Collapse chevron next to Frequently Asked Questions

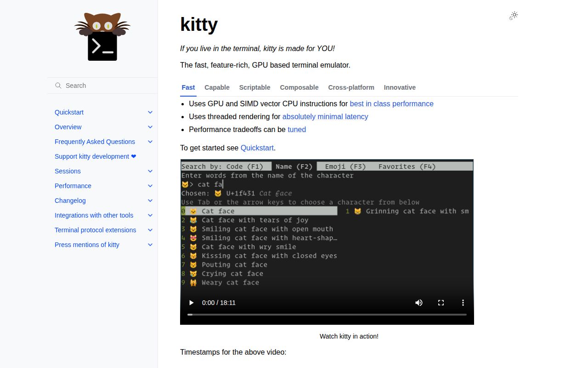point(150,142)
